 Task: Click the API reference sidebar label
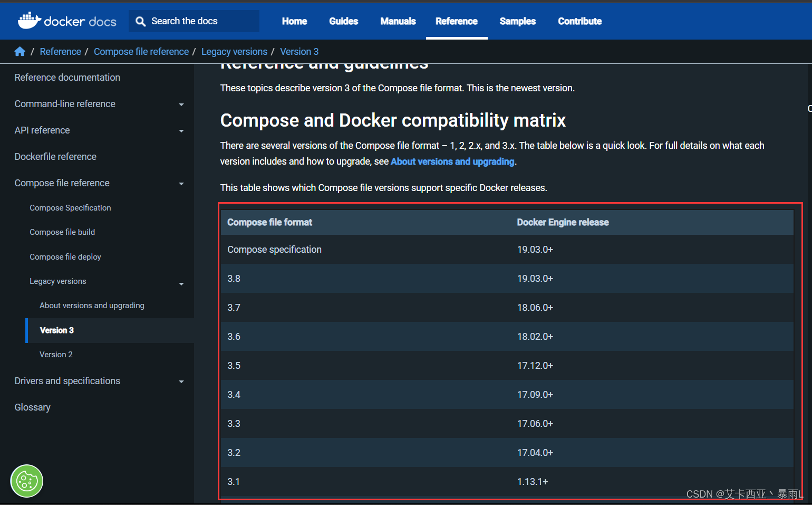[42, 130]
